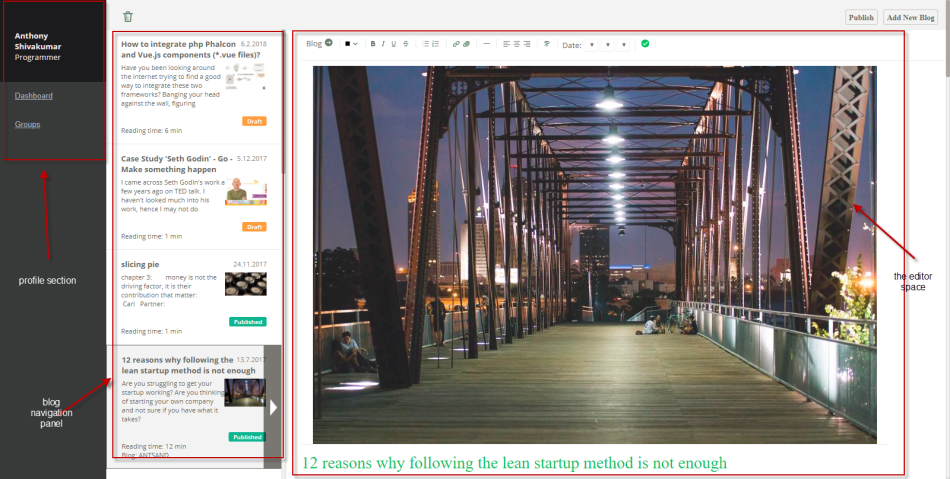Click the trash delete icon

coord(128,17)
